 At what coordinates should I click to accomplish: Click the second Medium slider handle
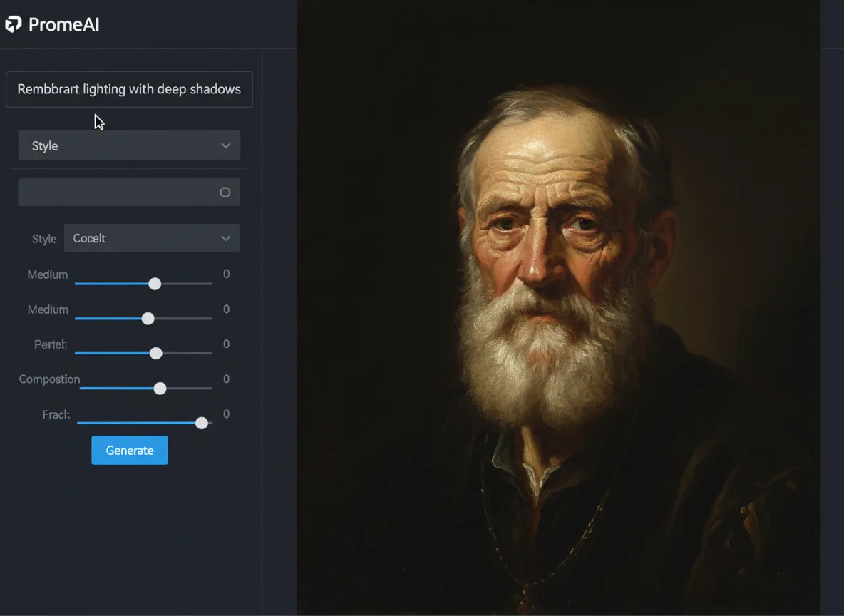(148, 319)
